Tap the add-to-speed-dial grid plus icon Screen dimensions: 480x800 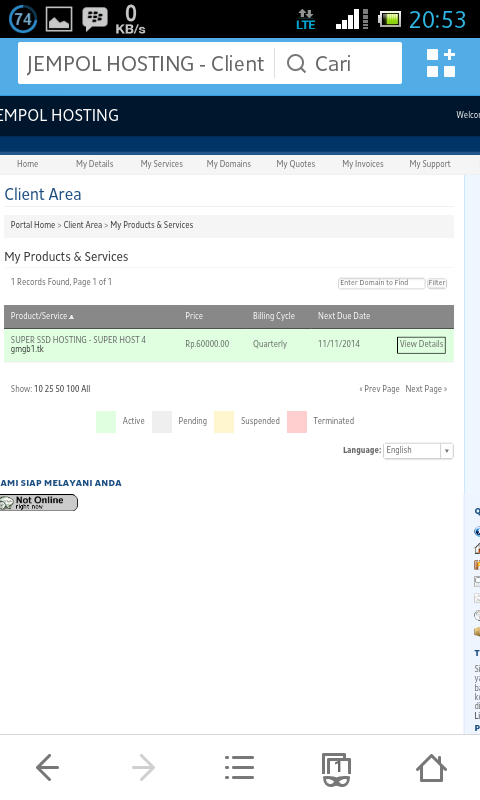tap(441, 63)
